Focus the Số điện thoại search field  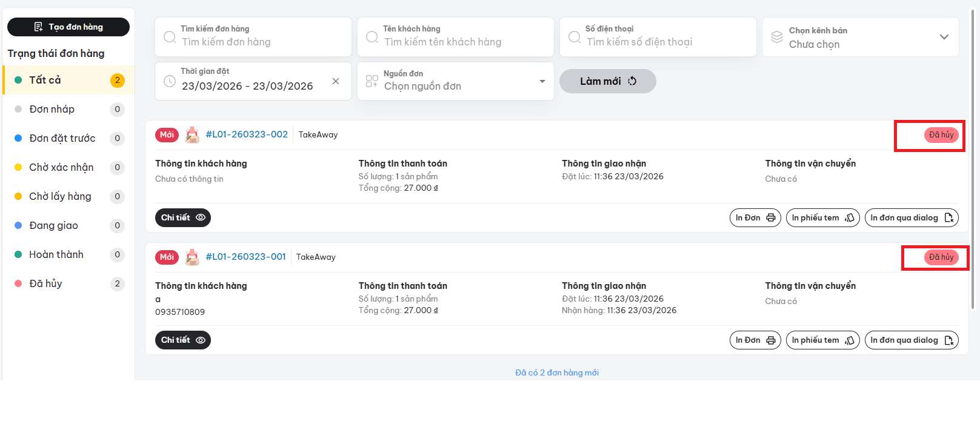pos(658,37)
